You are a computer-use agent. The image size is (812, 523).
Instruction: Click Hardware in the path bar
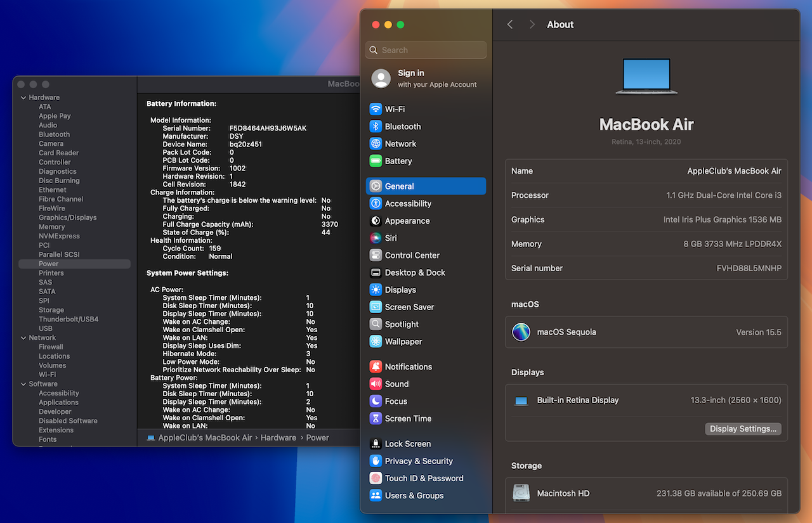278,437
